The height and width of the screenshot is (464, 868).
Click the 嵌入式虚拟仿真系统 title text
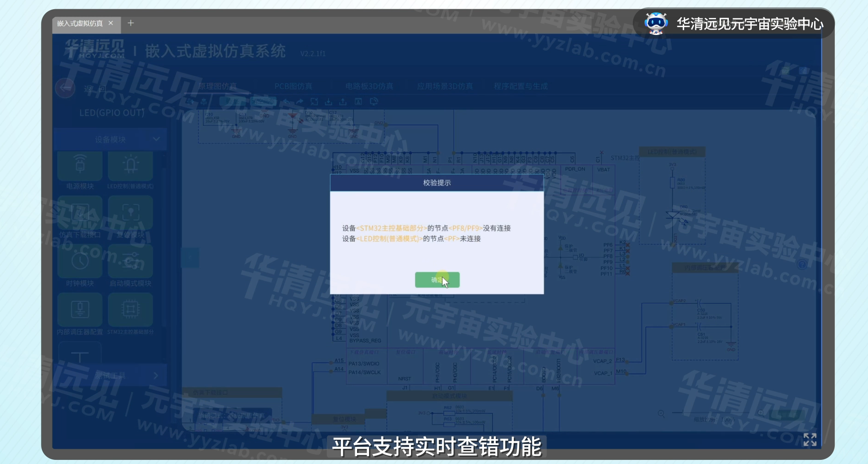(216, 51)
